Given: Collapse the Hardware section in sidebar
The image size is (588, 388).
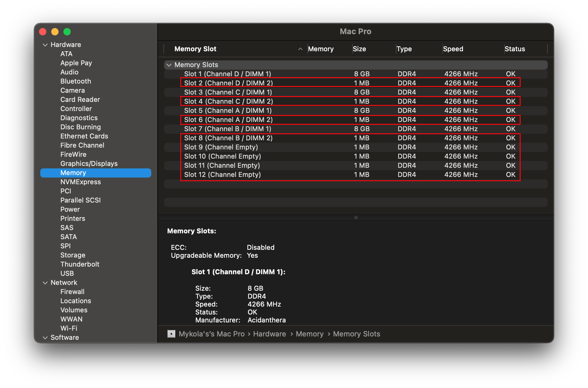Looking at the screenshot, I should click(x=45, y=45).
